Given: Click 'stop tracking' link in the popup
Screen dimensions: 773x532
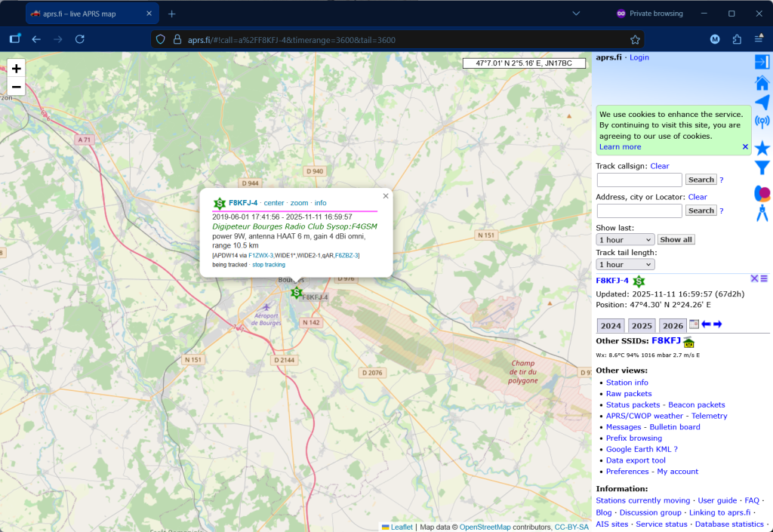Looking at the screenshot, I should pyautogui.click(x=269, y=265).
